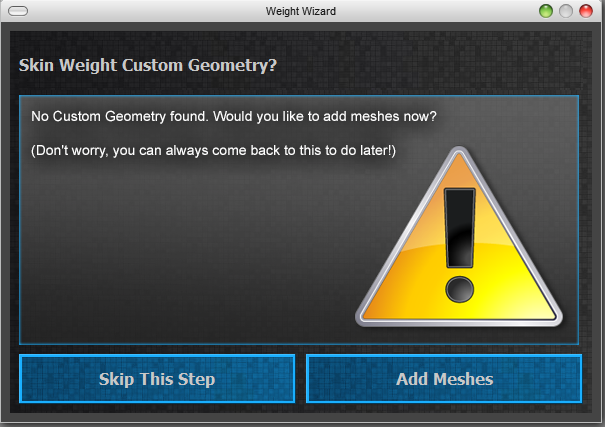605x427 pixels.
Task: Close the Weight Wizard with red button
Action: coord(586,11)
